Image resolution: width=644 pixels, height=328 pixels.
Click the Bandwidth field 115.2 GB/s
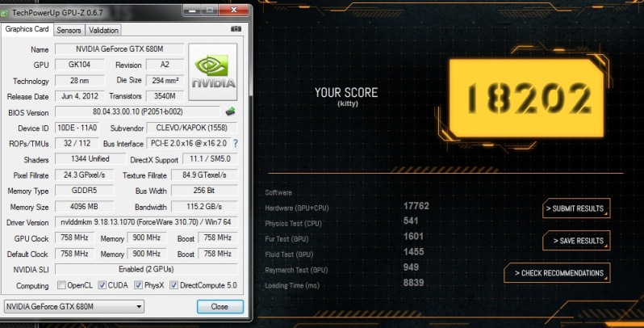204,207
